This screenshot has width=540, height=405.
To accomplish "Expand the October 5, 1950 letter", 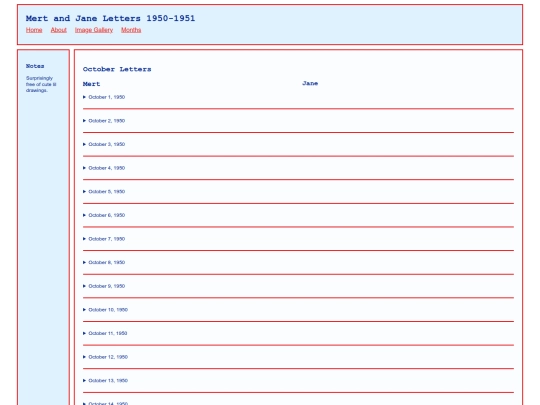I will (104, 191).
